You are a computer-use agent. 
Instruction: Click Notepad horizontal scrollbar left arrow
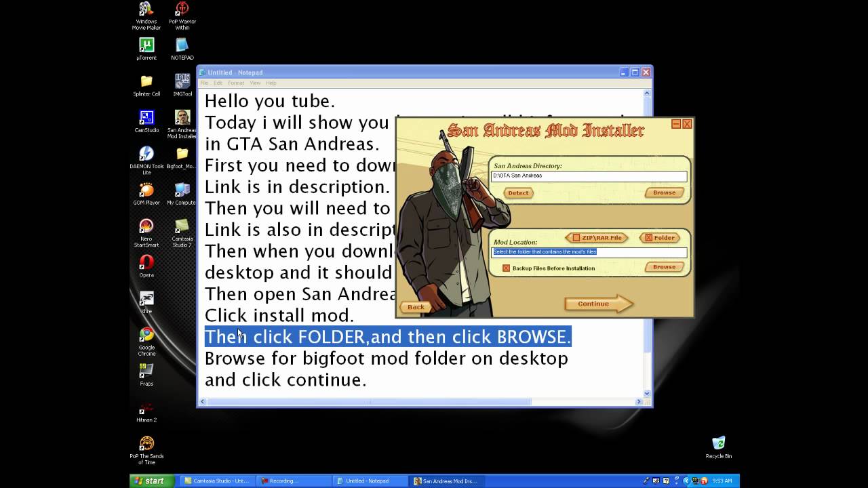[203, 402]
